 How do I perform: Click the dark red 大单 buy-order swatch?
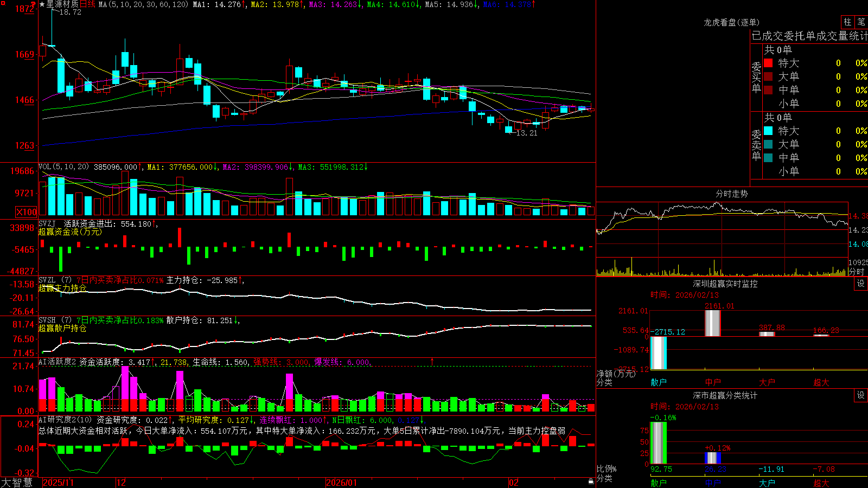pos(768,76)
